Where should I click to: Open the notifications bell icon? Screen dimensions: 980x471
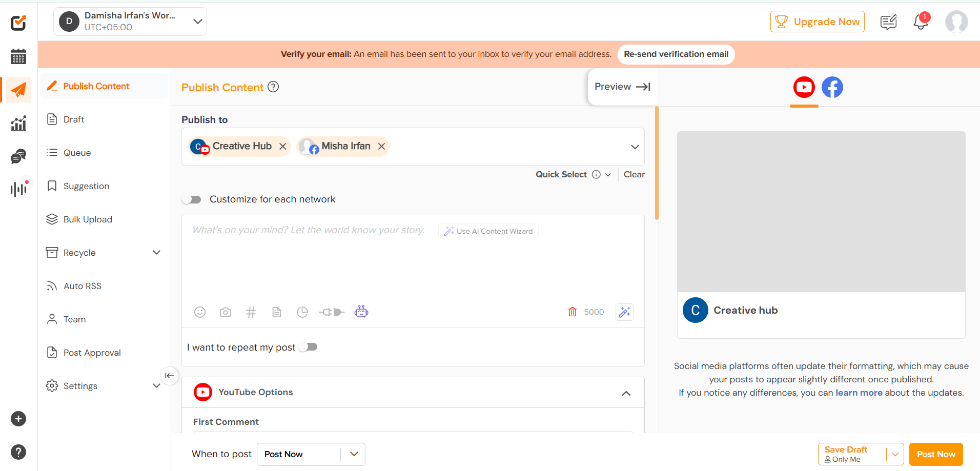pyautogui.click(x=921, y=22)
